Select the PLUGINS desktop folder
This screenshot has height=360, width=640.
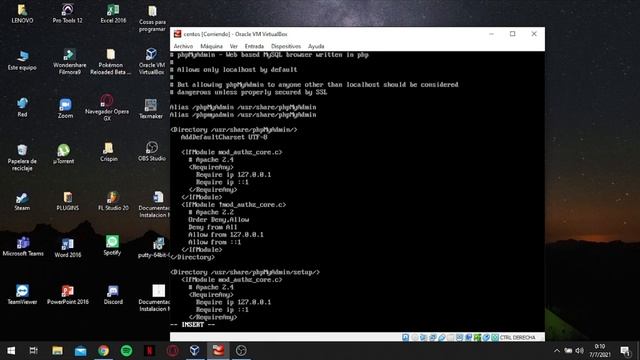pyautogui.click(x=68, y=201)
